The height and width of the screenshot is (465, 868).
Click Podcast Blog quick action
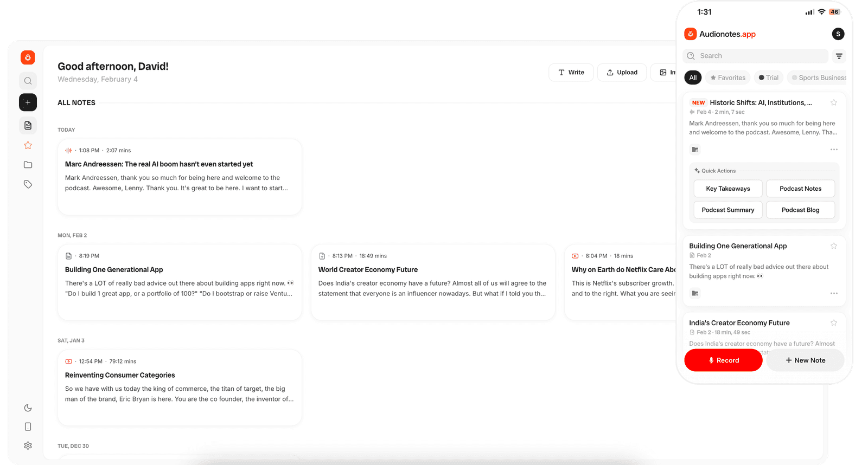click(x=800, y=210)
